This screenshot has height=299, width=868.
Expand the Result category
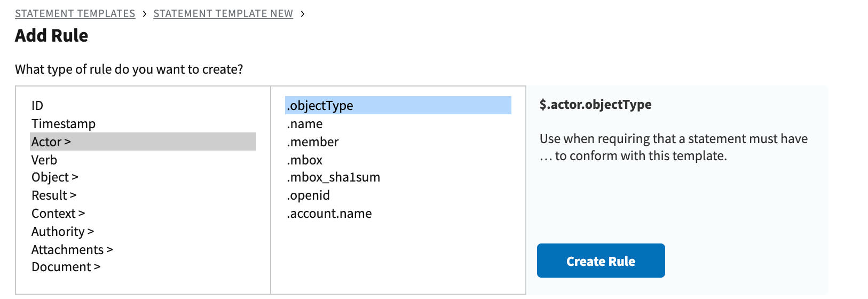point(54,195)
